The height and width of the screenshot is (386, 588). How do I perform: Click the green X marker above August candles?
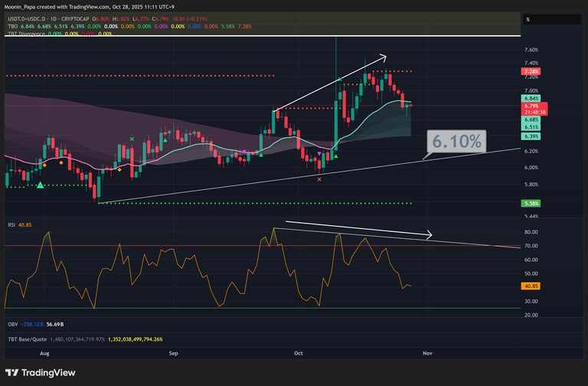tap(132, 139)
